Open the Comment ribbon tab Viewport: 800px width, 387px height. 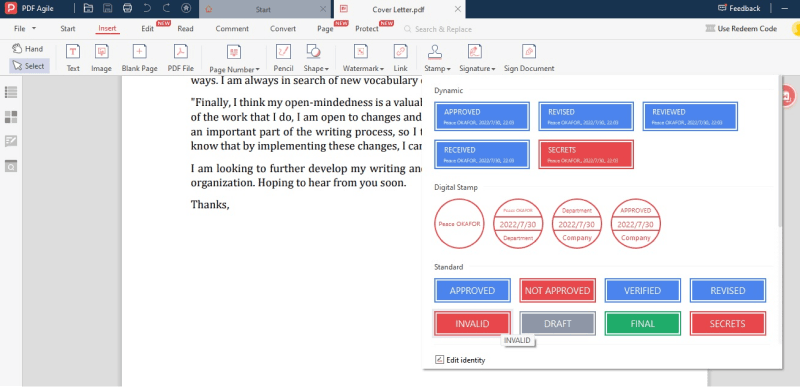point(232,29)
